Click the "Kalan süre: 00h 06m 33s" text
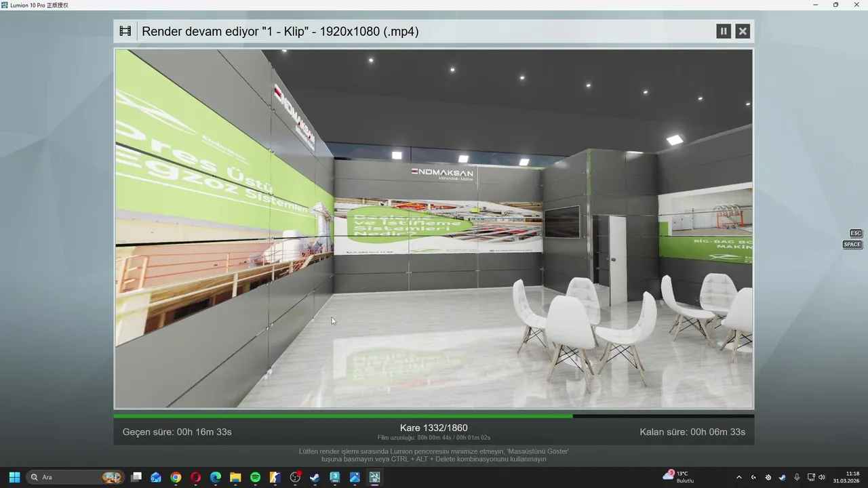 pos(692,432)
